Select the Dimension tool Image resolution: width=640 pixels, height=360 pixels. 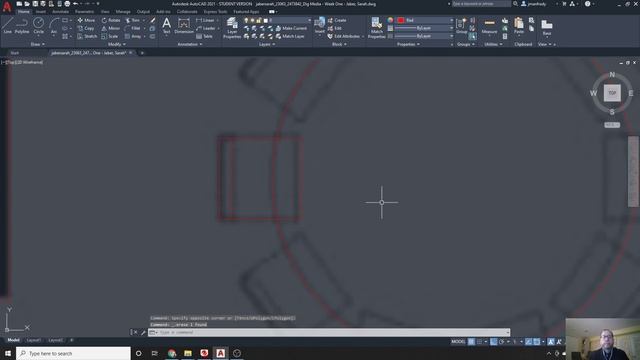click(184, 25)
